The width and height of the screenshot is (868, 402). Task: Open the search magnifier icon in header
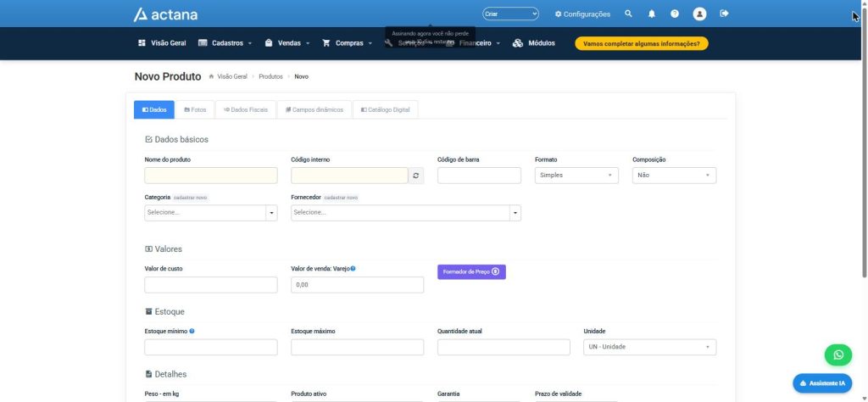point(628,14)
